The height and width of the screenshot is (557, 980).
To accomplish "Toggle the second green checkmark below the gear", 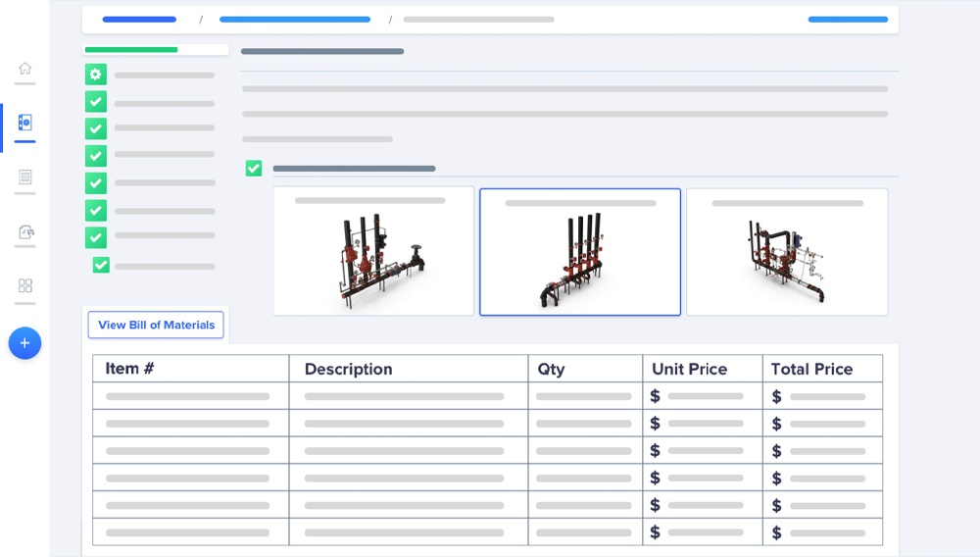I will point(96,128).
